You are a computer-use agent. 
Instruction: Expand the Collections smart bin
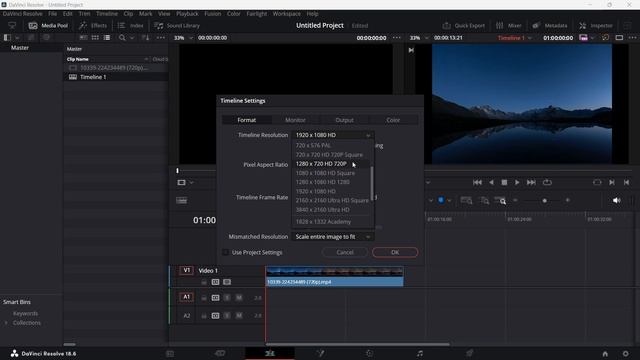(x=6, y=323)
